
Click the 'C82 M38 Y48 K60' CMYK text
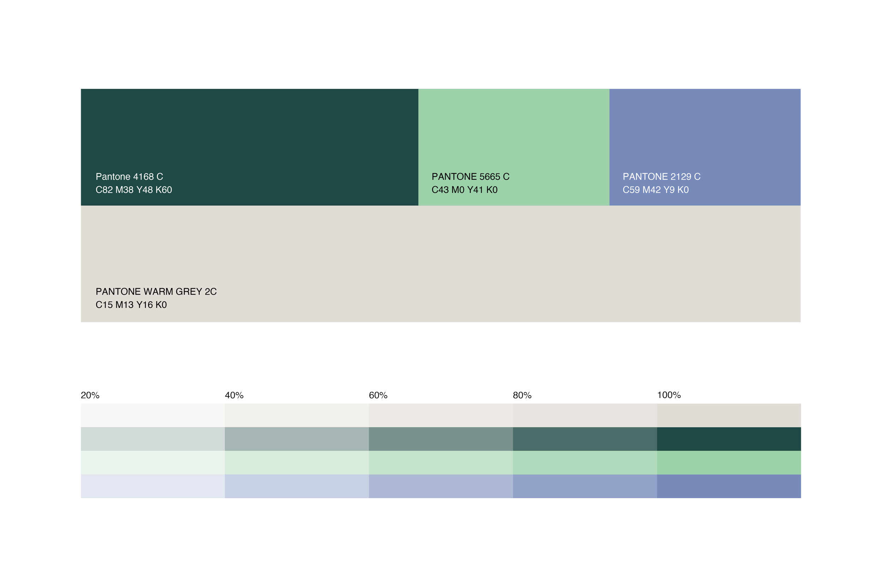(x=134, y=190)
